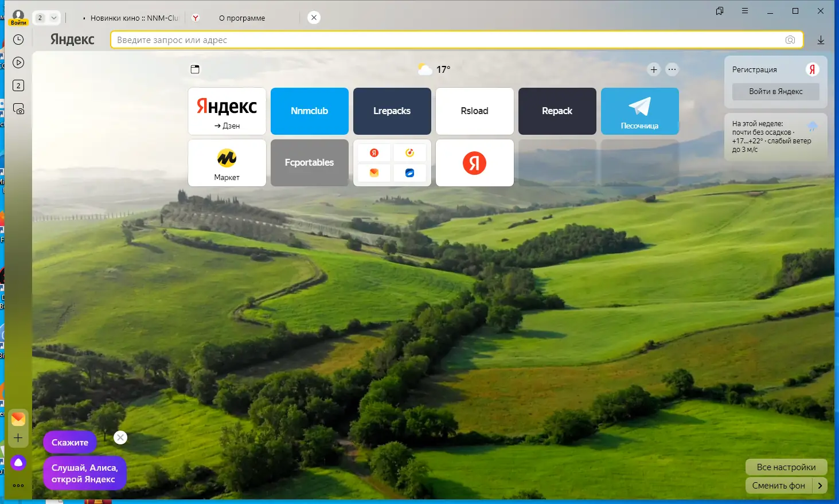This screenshot has height=504, width=839.
Task: Dismiss the Alice hint with X button
Action: pyautogui.click(x=120, y=437)
